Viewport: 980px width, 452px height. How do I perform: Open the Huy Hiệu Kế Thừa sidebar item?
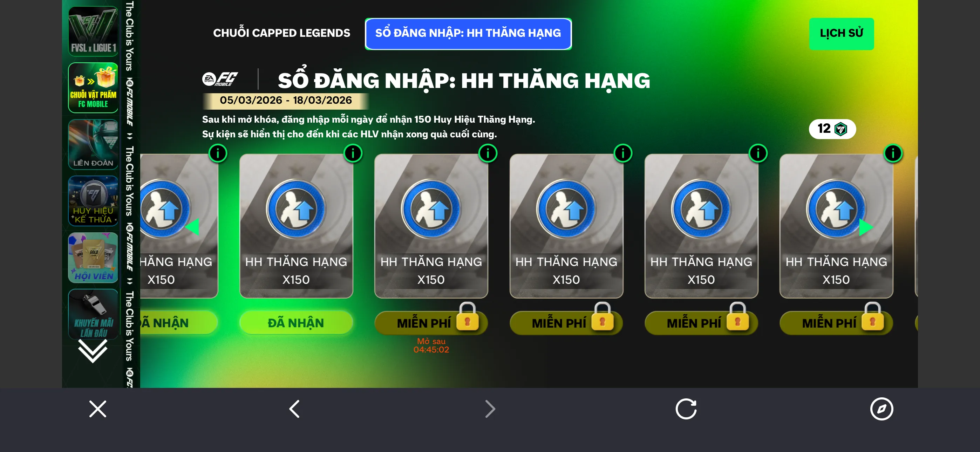coord(93,201)
